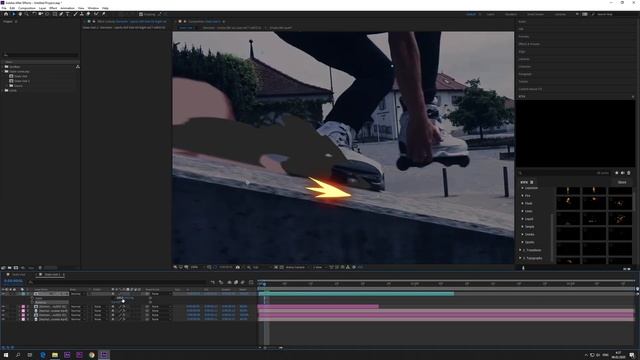Viewport: 640px width, 360px height.
Task: Open File Explorer from the taskbar
Action: pyautogui.click(x=55, y=355)
